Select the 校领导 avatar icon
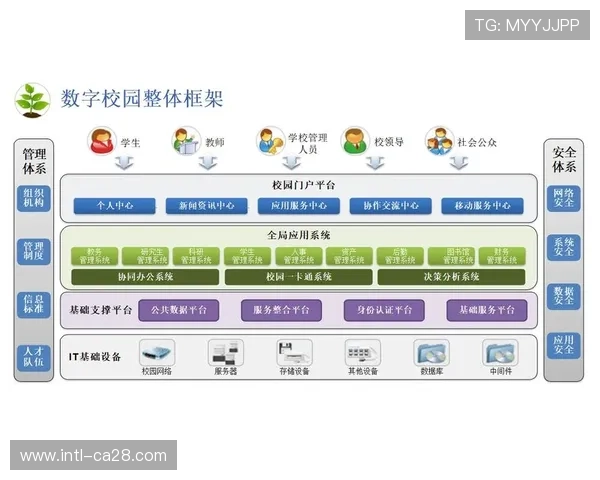 click(x=355, y=141)
